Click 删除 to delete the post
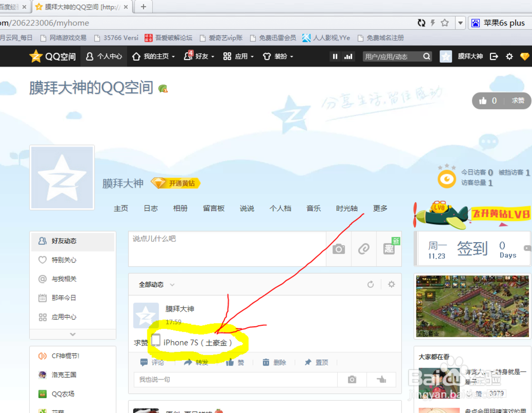This screenshot has width=532, height=413. pos(274,362)
